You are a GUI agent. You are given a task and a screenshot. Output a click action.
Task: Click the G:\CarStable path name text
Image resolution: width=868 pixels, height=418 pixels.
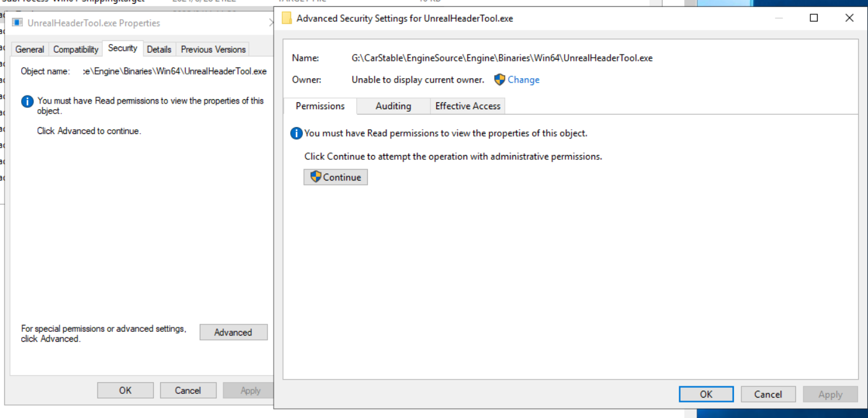(502, 58)
